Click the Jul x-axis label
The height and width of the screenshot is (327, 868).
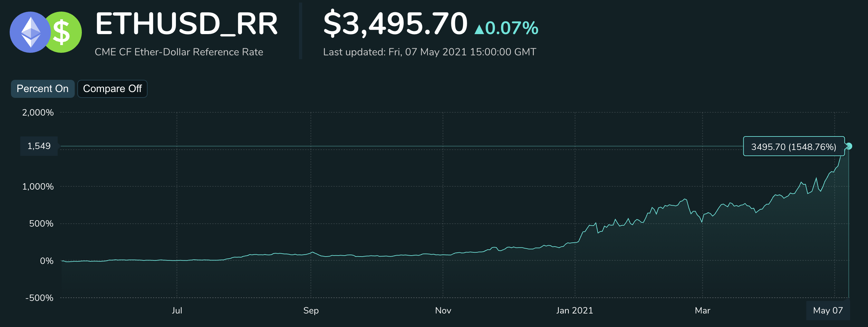point(177,311)
